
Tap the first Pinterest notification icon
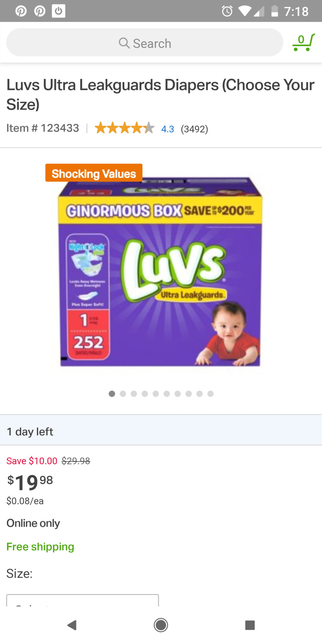(x=21, y=11)
